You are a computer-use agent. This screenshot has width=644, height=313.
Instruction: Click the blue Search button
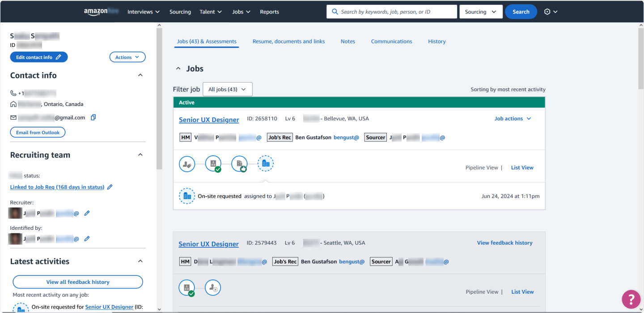[x=521, y=12]
